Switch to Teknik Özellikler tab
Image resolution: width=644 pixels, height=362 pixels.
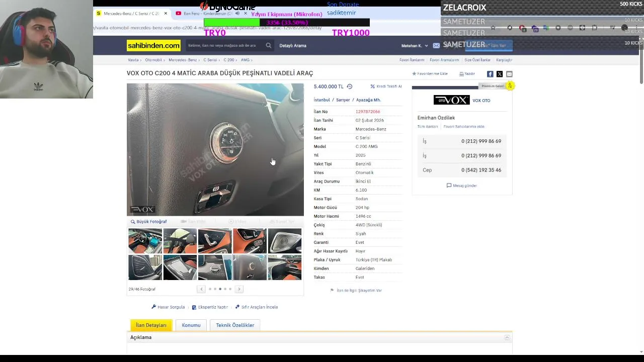235,325
